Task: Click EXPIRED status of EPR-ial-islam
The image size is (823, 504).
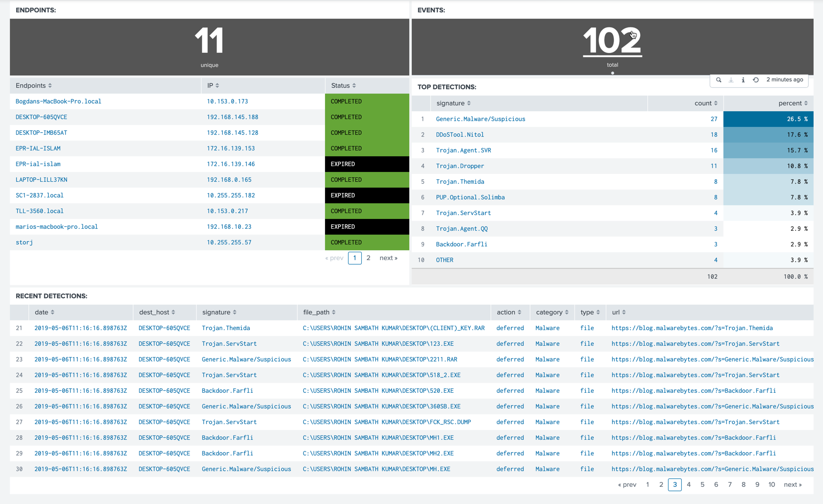Action: point(367,164)
